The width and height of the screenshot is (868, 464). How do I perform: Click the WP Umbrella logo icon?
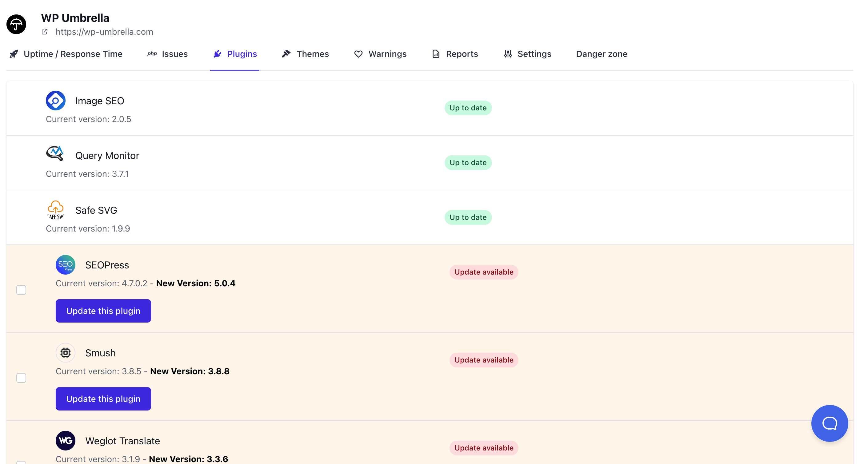16,24
